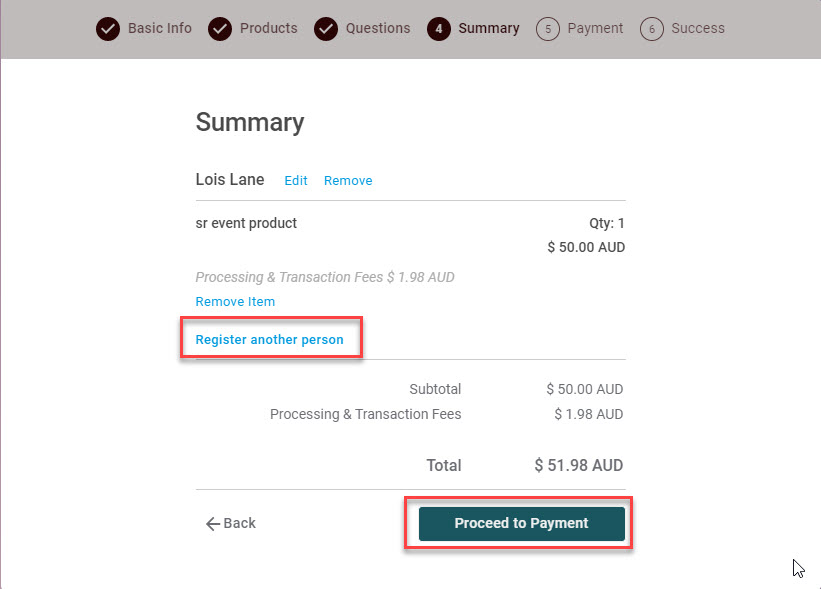Image resolution: width=821 pixels, height=589 pixels.
Task: Click the Remove Item link
Action: point(235,301)
